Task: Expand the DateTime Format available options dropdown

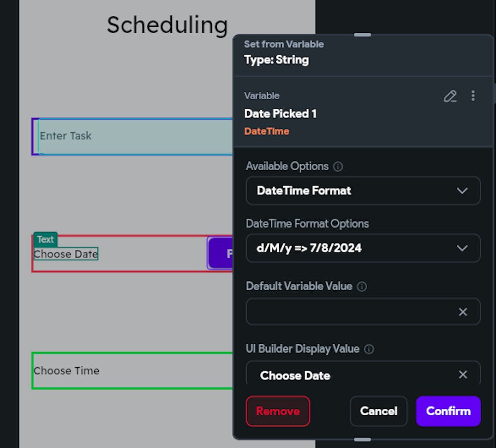Action: click(363, 191)
